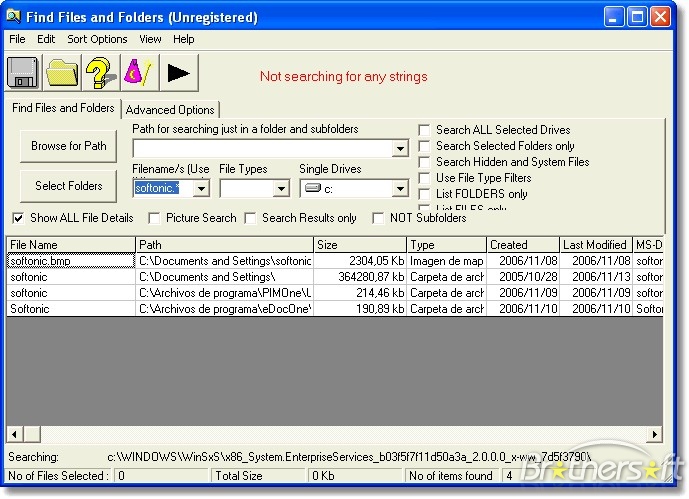Sort by Path column header

[x=225, y=245]
